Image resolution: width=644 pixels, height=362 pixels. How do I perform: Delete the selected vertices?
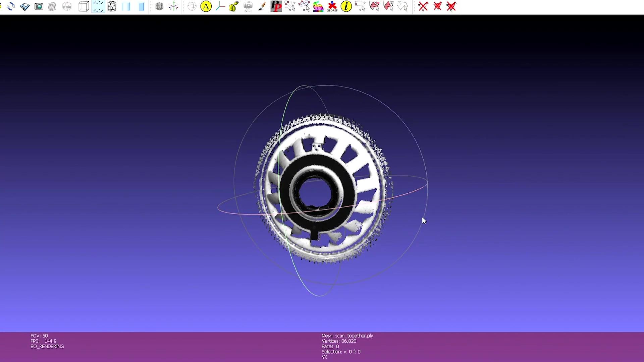pos(423,6)
